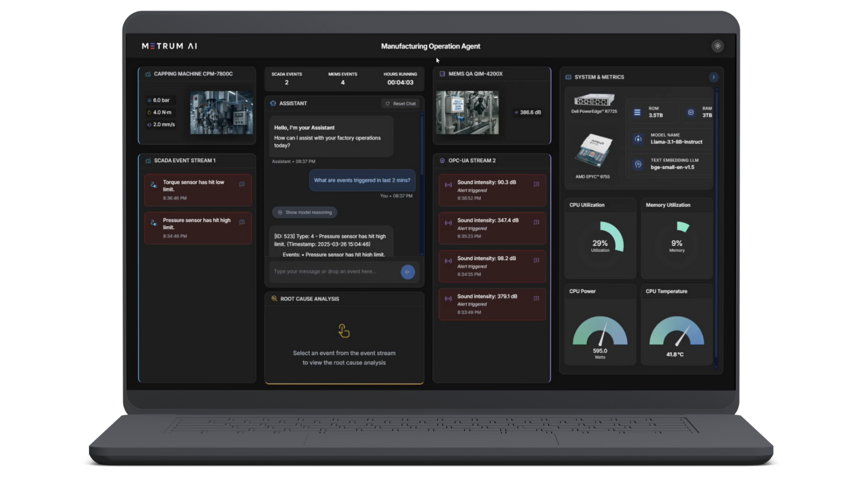Click the SCADA Event Stream 1 header icon
This screenshot has width=868, height=478.
(x=148, y=161)
